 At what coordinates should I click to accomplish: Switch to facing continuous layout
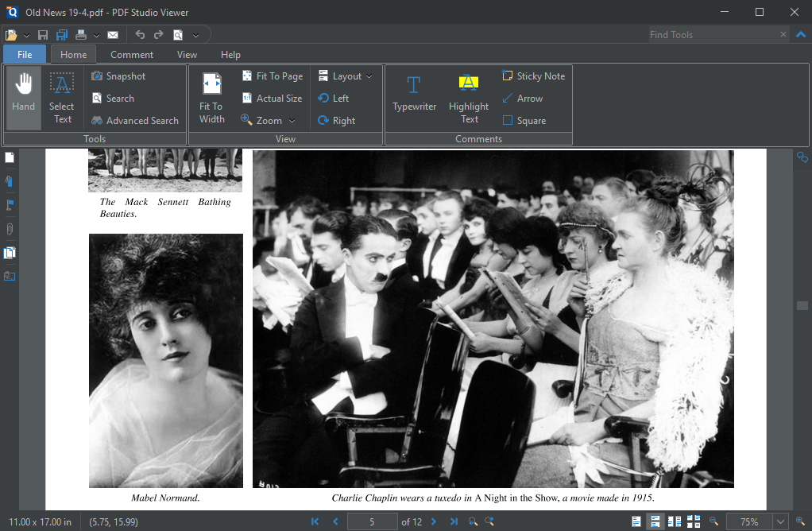(694, 521)
